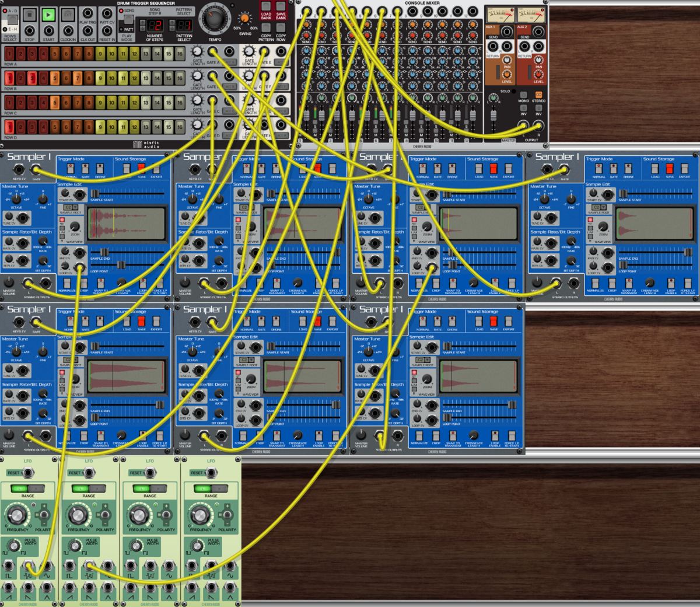Click Console Mixer channel 8 input jack

tap(412, 12)
